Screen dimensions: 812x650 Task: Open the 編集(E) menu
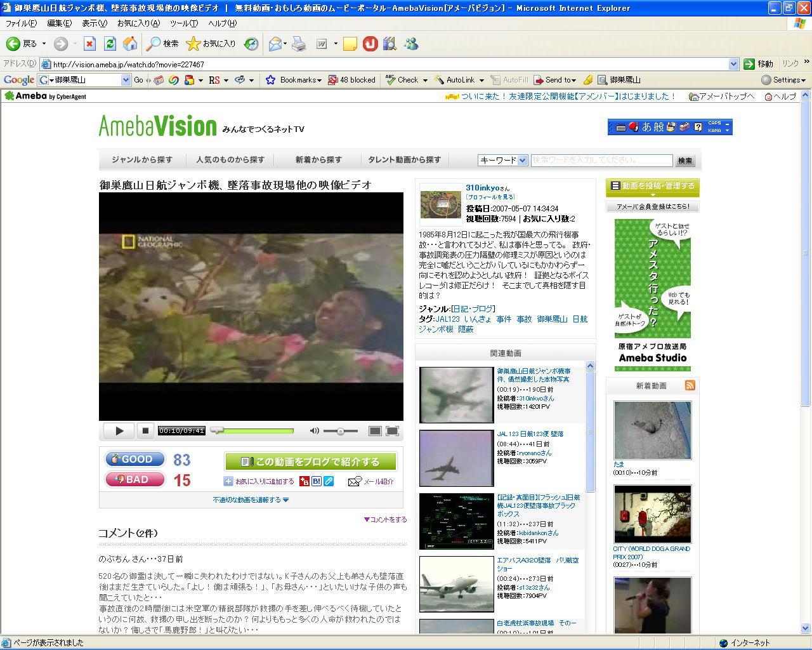[x=60, y=23]
